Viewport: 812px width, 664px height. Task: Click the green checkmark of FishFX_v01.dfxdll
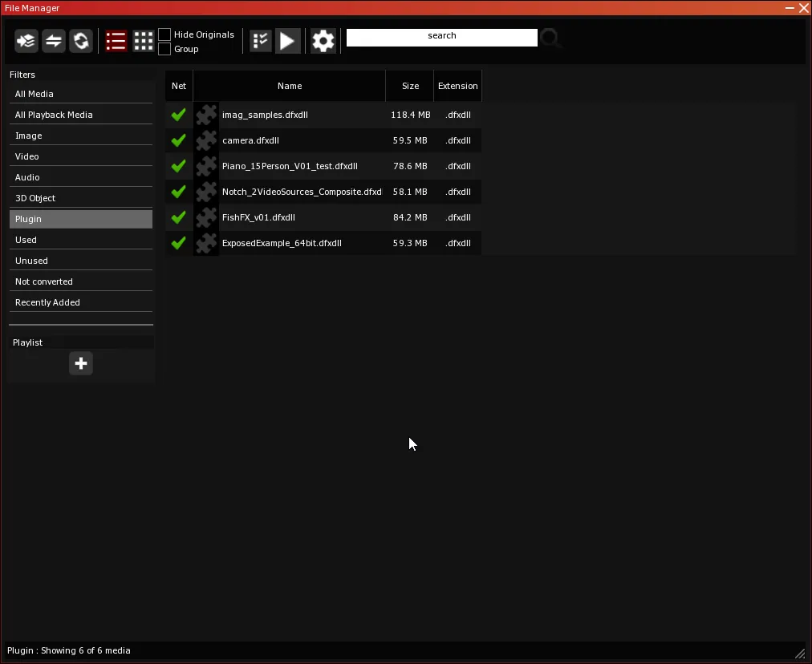coord(179,217)
